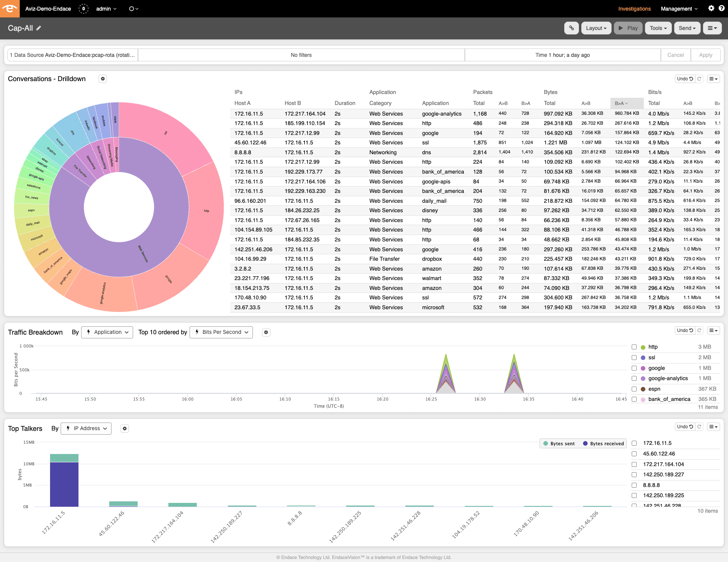This screenshot has width=728, height=562.
Task: Open the help question mark icon
Action: pyautogui.click(x=721, y=8)
